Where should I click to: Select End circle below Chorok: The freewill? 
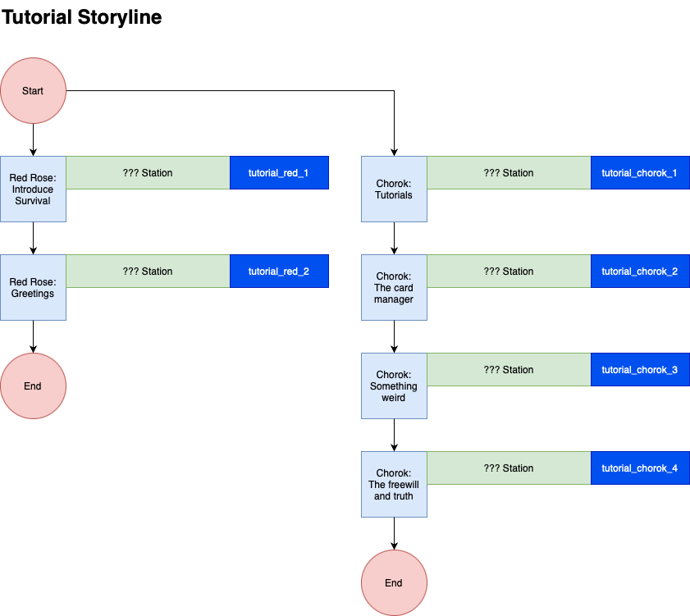[394, 582]
